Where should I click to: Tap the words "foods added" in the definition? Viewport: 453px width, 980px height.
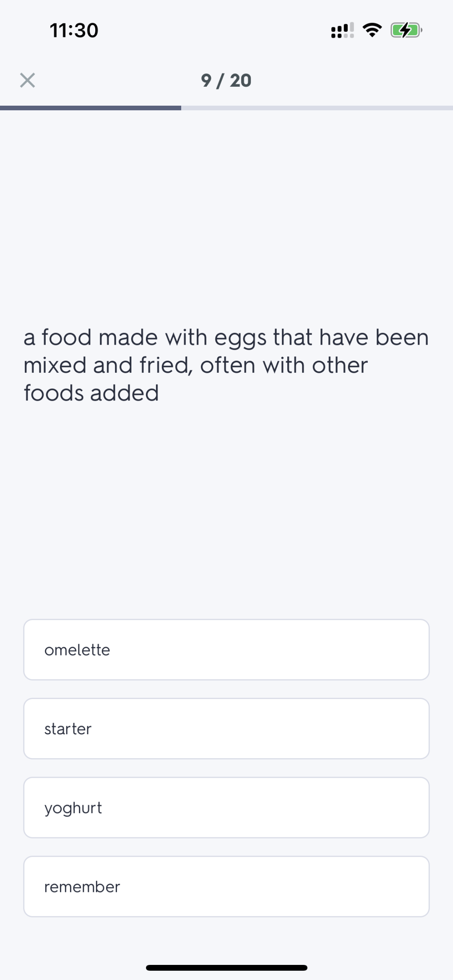click(91, 393)
